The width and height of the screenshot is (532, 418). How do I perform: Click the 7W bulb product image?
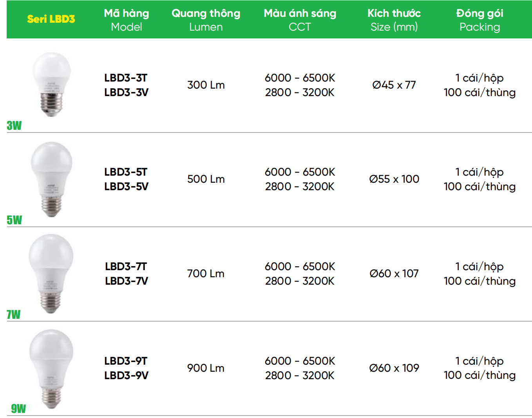click(51, 273)
